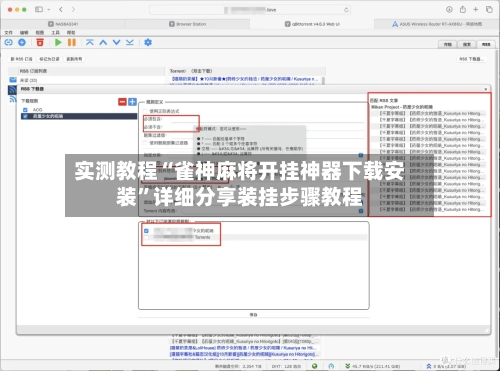Click the alternative speed limits icon in status bar
This screenshot has width=500, height=371.
click(331, 366)
